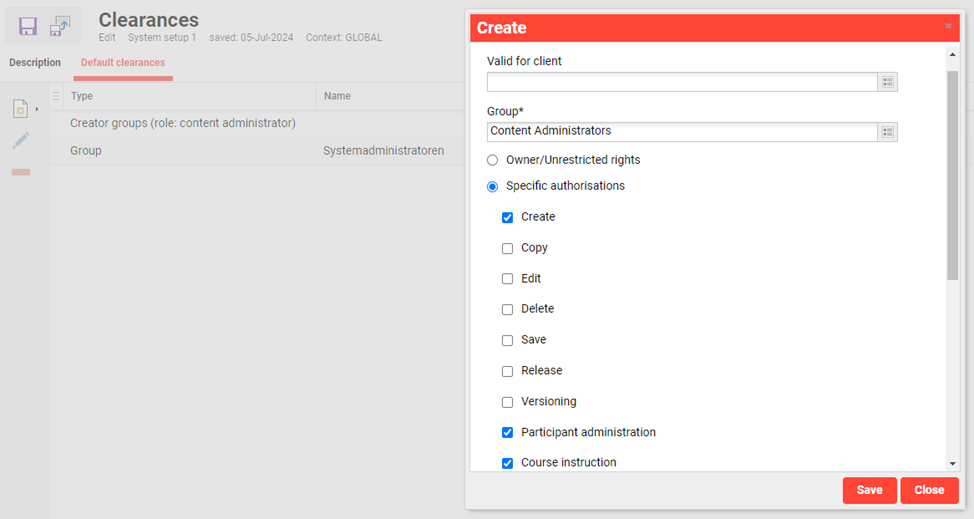Viewport: 974px width, 519px height.
Task: Click the save and close icon
Action: coord(62,26)
